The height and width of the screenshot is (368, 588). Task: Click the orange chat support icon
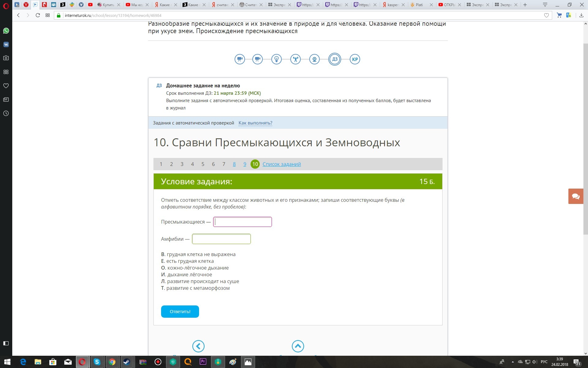point(575,196)
